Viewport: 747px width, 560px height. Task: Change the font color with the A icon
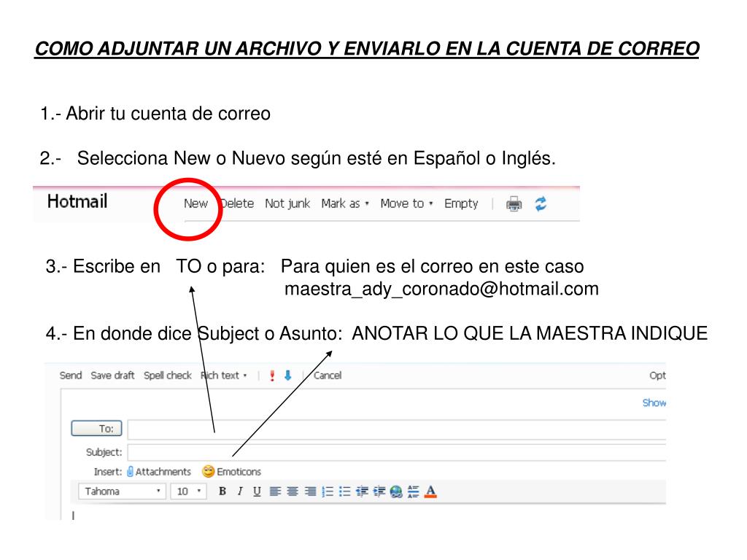click(430, 491)
